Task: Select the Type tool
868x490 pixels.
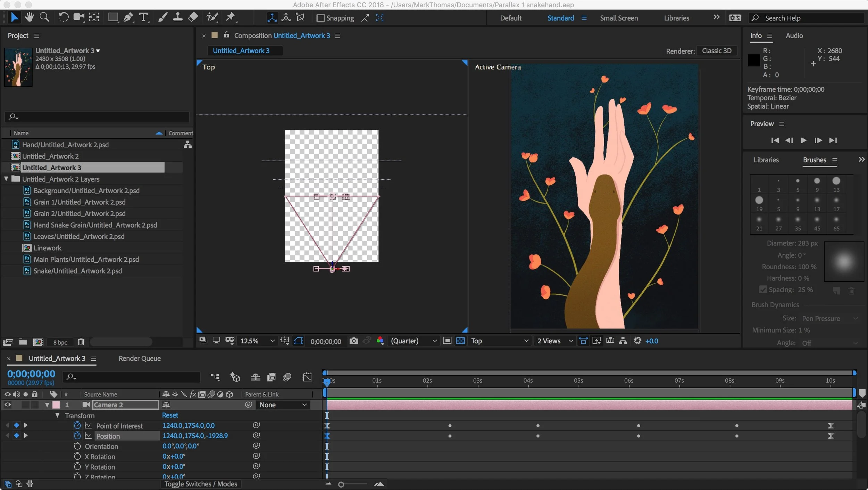Action: (143, 17)
